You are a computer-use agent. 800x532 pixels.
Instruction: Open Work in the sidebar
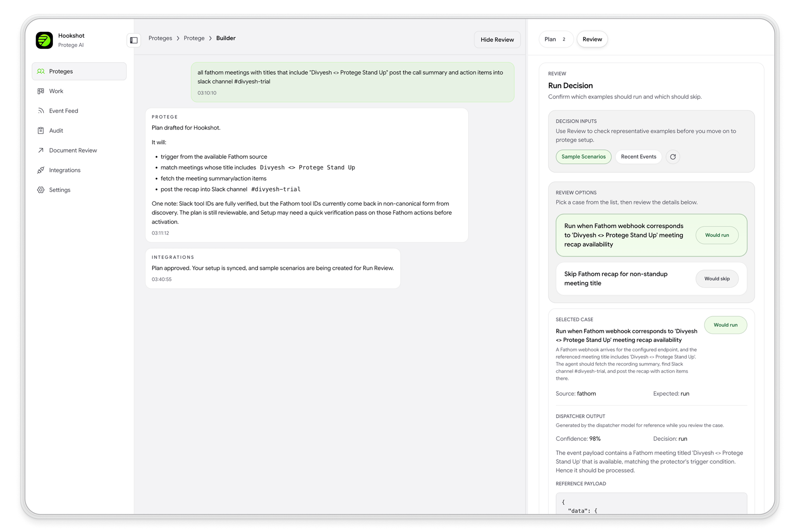pyautogui.click(x=79, y=91)
